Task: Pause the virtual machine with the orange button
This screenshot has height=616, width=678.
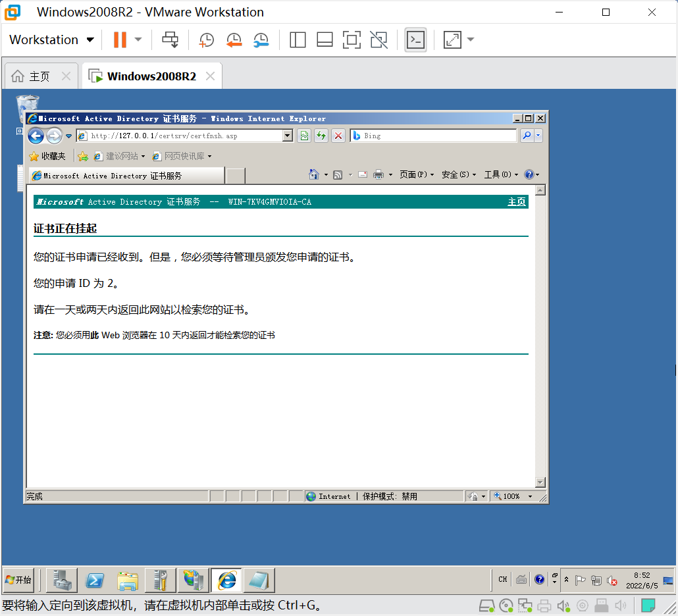Action: 120,39
